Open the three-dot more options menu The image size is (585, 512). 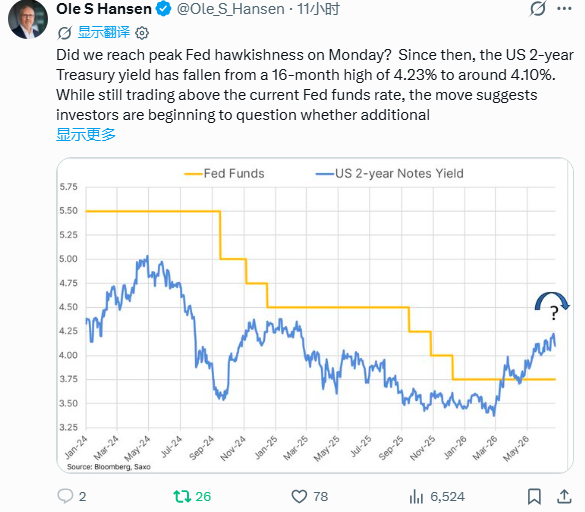[564, 9]
